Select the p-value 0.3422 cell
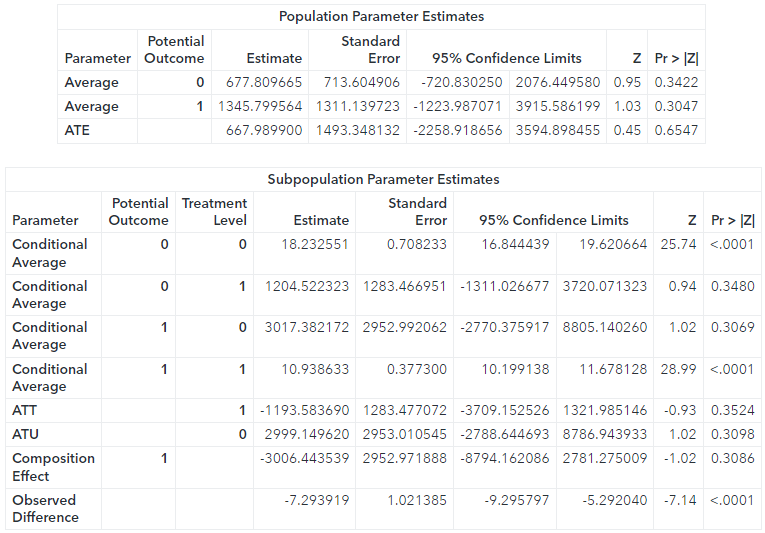 pyautogui.click(x=676, y=82)
